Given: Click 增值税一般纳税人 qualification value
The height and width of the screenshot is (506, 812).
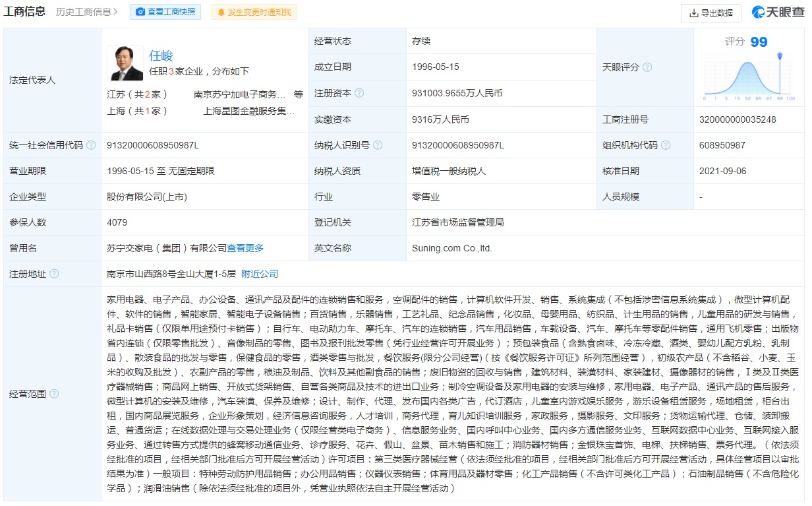Looking at the screenshot, I should 449,171.
